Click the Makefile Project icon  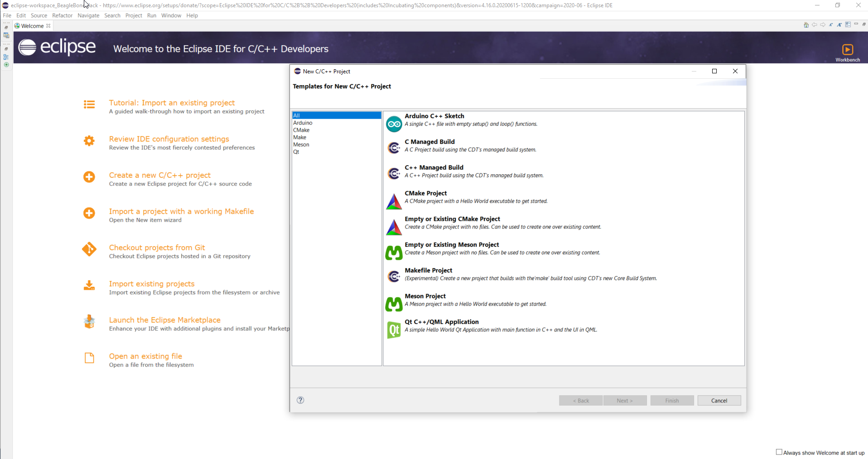tap(394, 276)
